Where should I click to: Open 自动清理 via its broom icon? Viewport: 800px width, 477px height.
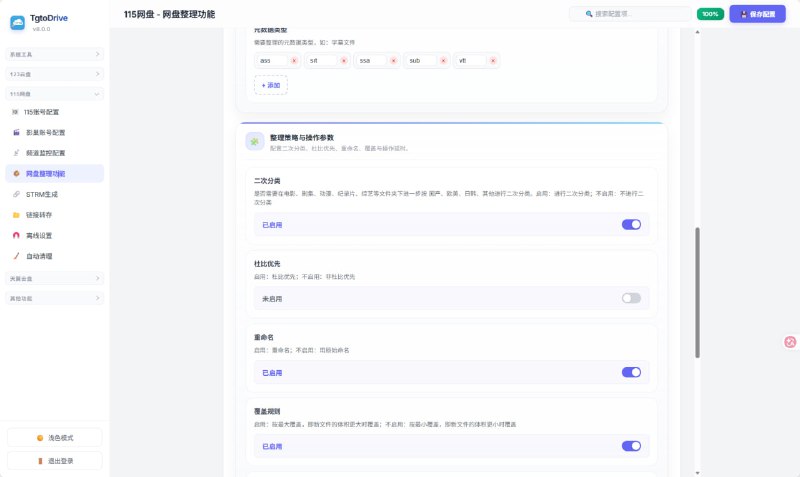(16, 256)
